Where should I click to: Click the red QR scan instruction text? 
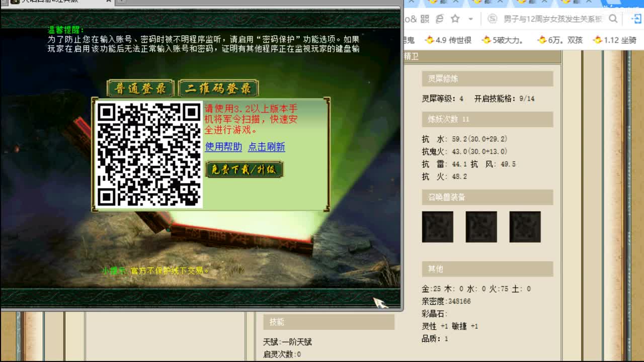pos(251,119)
